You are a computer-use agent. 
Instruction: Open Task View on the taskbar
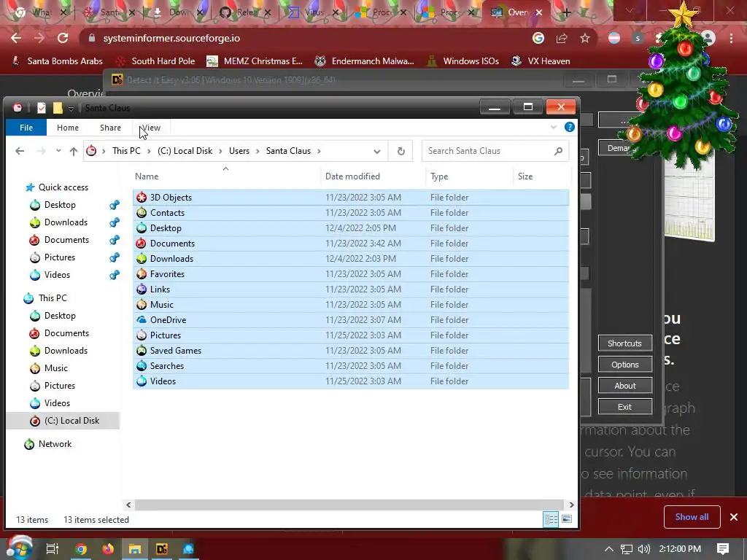(x=53, y=549)
